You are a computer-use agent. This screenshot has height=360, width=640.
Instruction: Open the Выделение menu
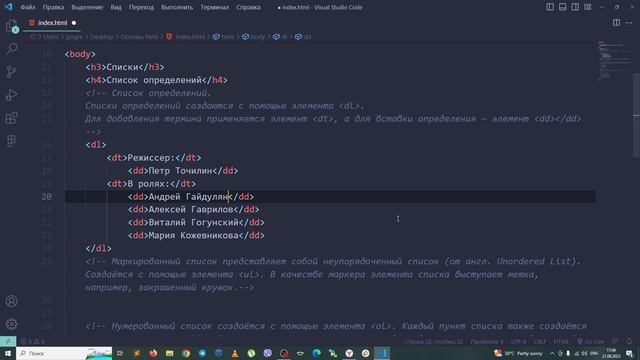(87, 7)
